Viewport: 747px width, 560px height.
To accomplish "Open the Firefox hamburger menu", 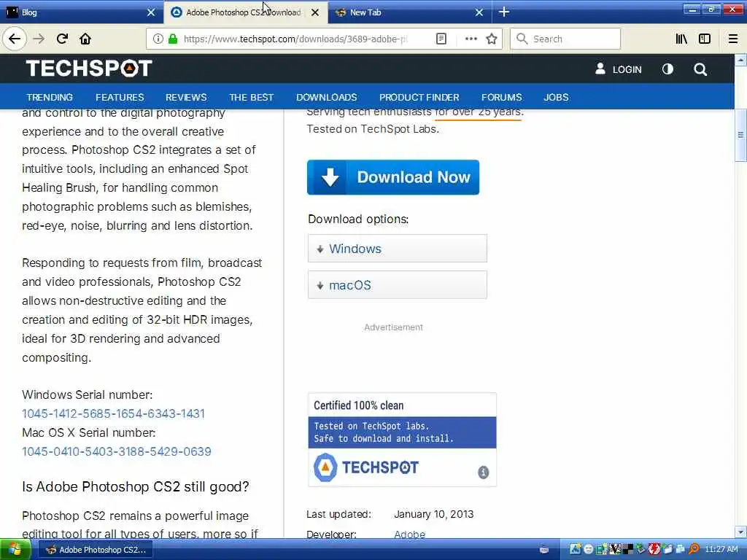I will coord(733,39).
